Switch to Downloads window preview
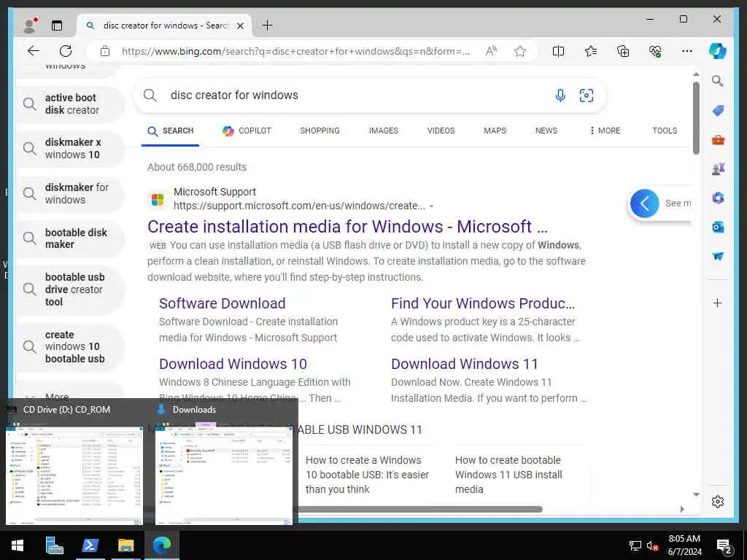Image resolution: width=747 pixels, height=560 pixels. [x=224, y=463]
